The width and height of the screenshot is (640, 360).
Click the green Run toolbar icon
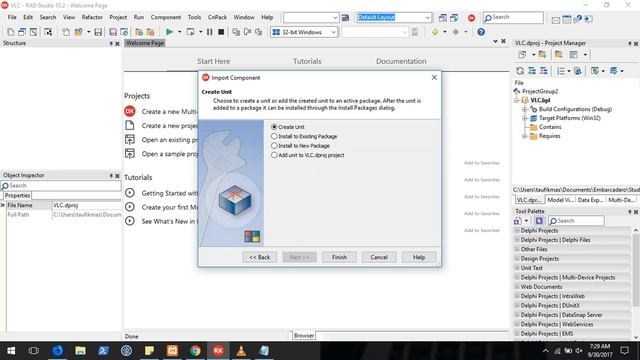pos(169,32)
